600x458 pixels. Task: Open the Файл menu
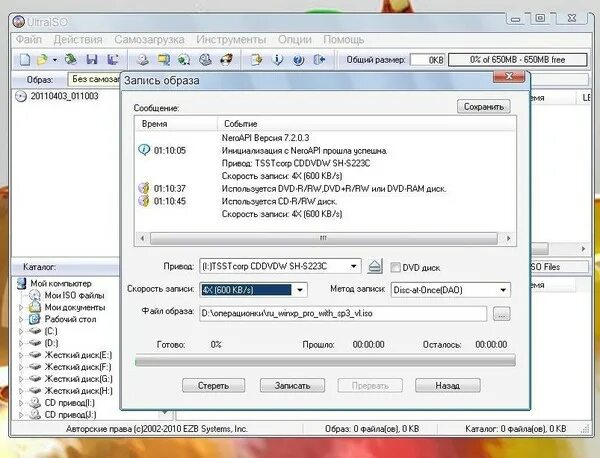click(29, 39)
